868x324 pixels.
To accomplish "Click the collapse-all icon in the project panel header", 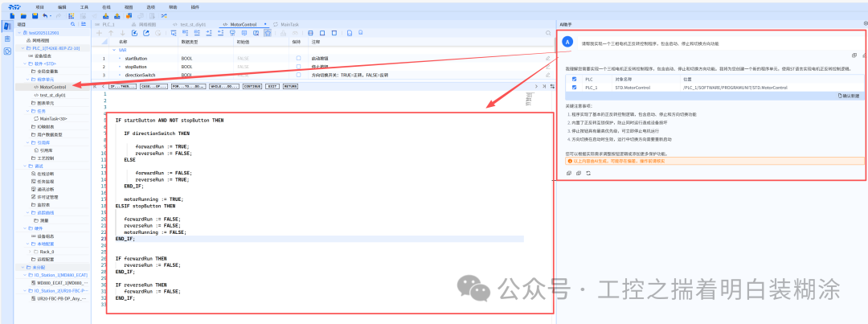I will (84, 24).
